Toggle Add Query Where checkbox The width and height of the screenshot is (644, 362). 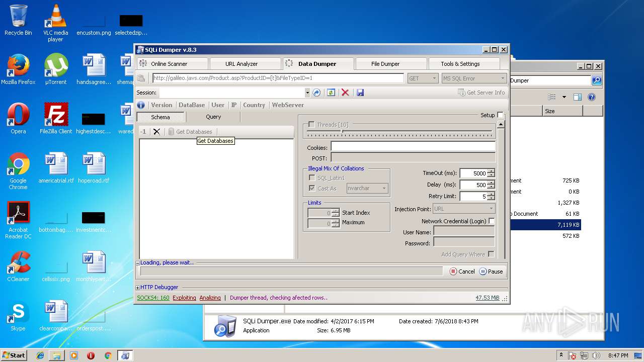pos(491,254)
